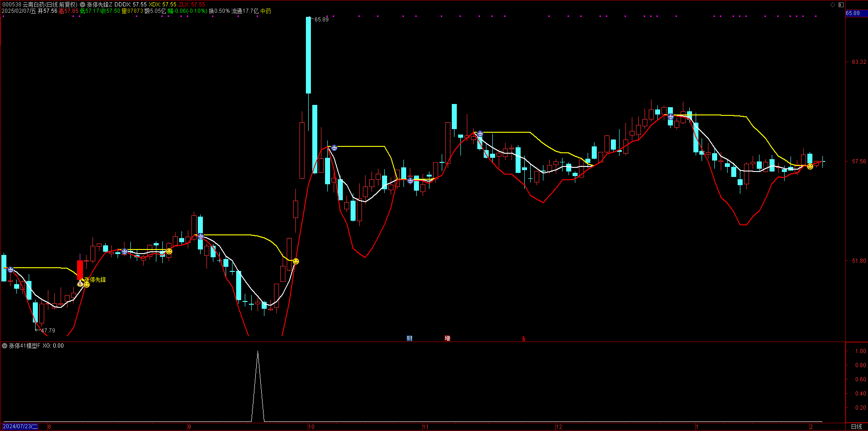Screen dimensions: 868x431
Task: Toggle the side panel icon beside the diamond
Action: (841, 5)
